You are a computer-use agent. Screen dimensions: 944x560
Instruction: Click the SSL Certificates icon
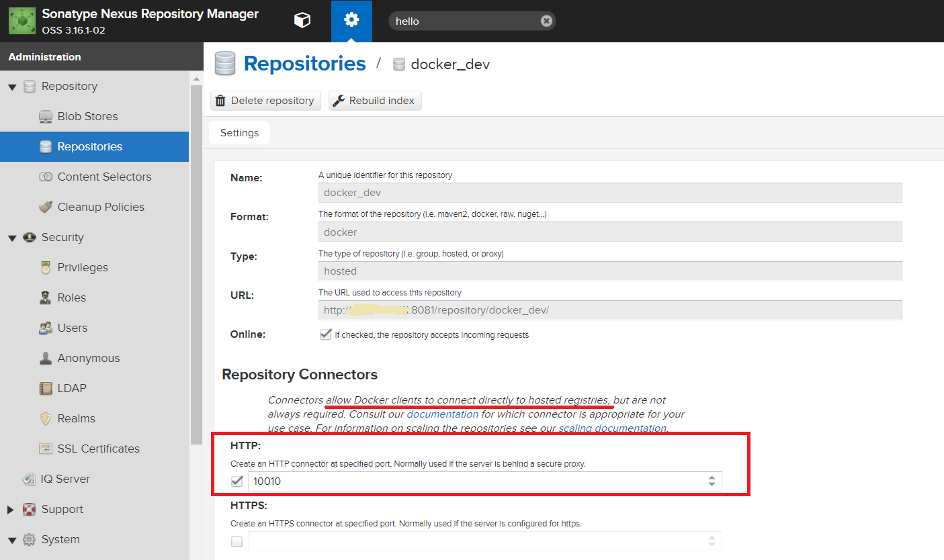tap(46, 449)
